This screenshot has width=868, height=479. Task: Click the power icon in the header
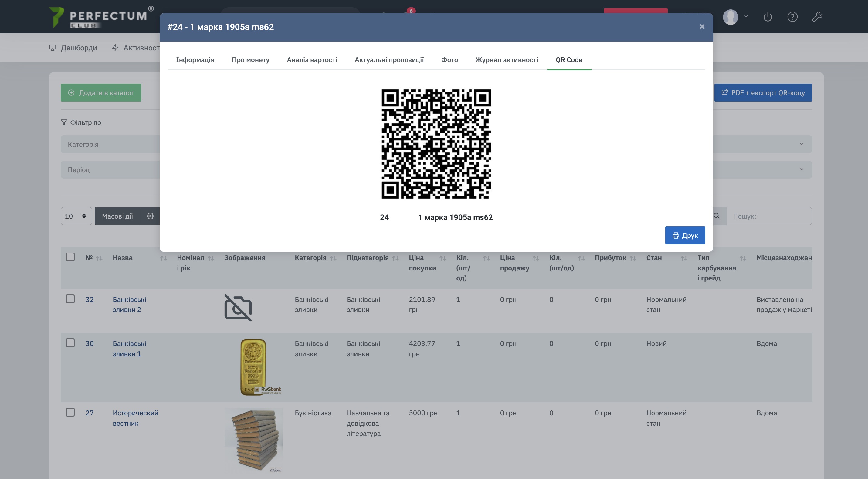[767, 17]
